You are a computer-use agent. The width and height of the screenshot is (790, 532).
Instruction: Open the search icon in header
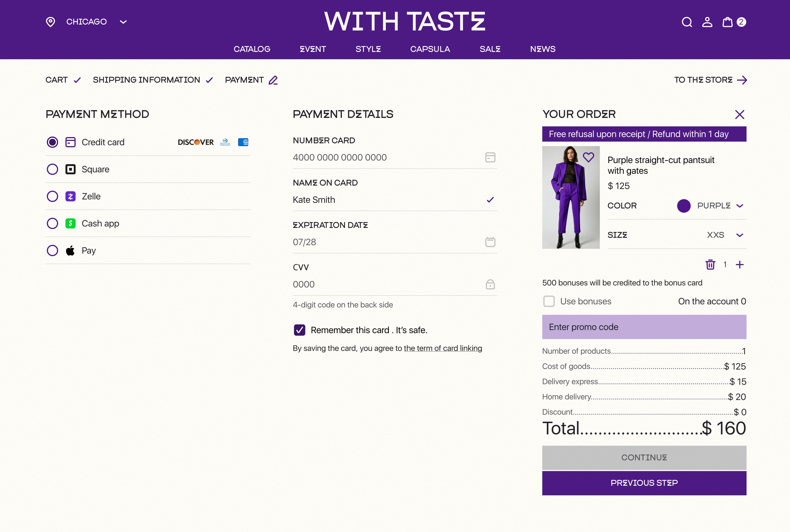687,22
